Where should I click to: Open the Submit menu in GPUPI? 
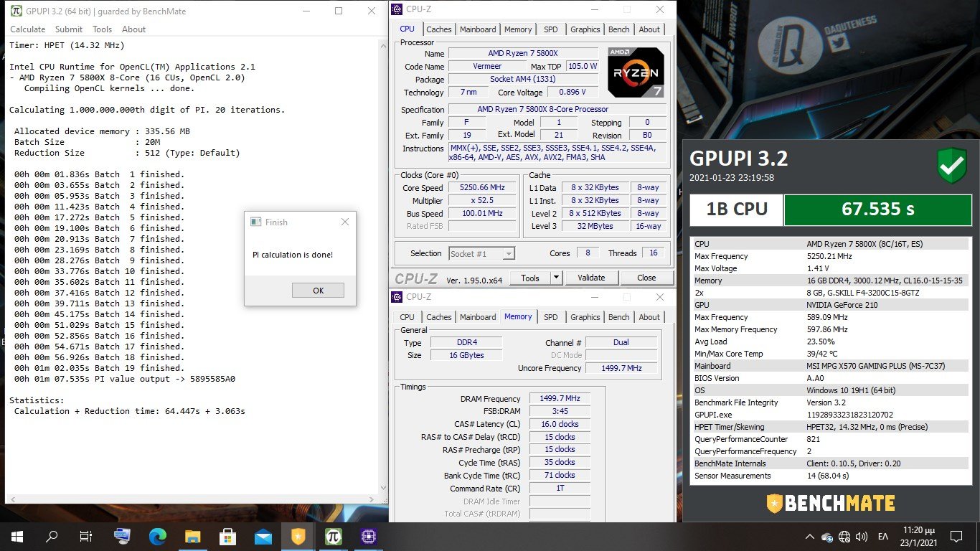click(69, 29)
